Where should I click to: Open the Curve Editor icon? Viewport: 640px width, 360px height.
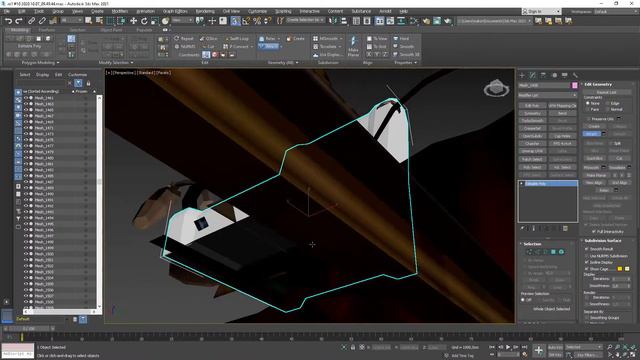point(390,20)
